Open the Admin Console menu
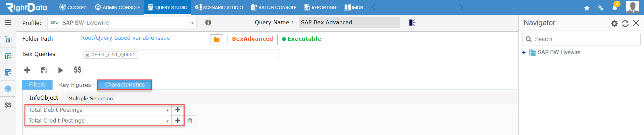Screen dimensions: 644x135 [x=117, y=7]
